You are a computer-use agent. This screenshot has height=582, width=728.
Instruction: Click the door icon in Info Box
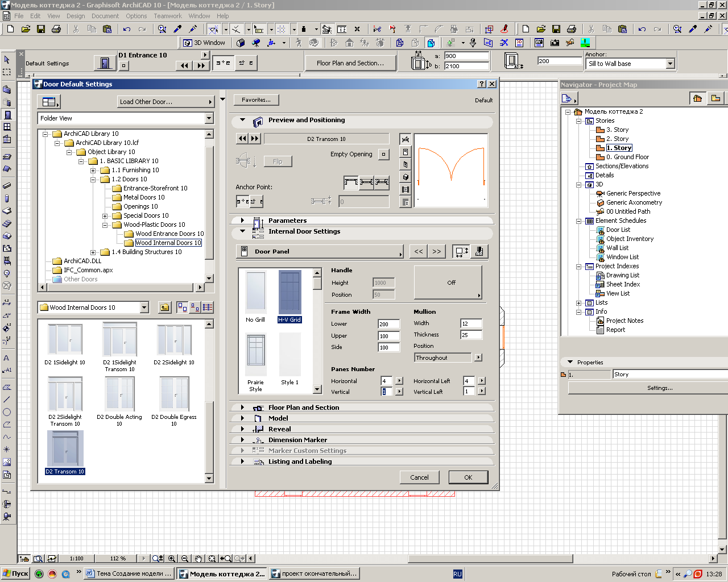pyautogui.click(x=105, y=63)
